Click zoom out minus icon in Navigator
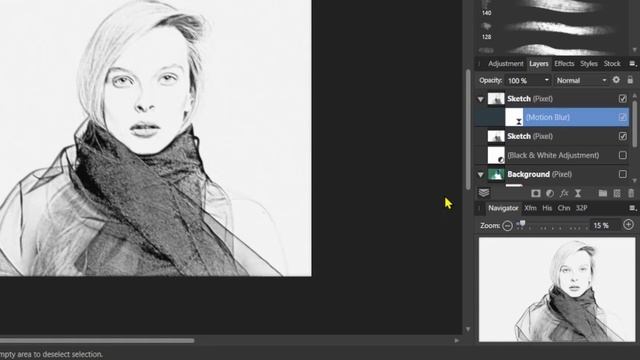This screenshot has width=640, height=360. (x=507, y=225)
